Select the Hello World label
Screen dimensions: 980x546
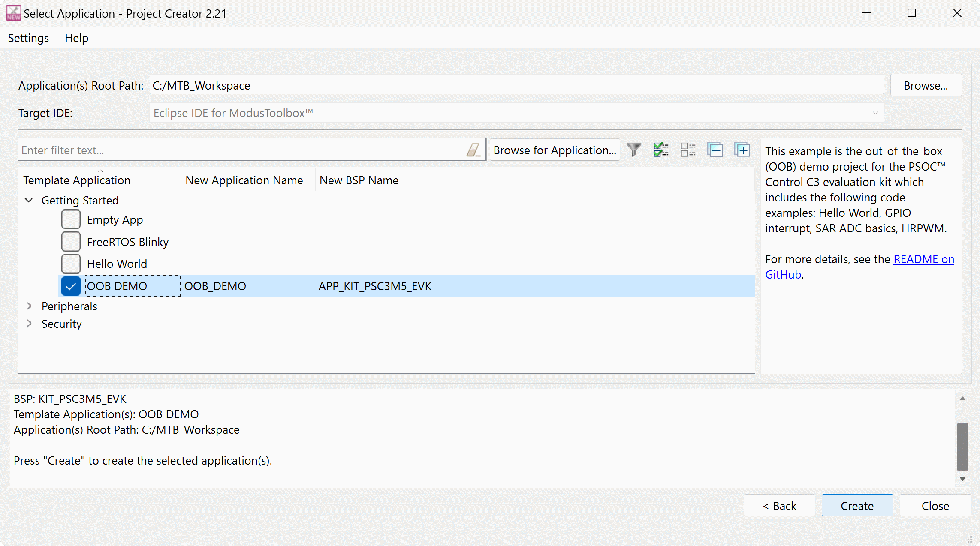point(117,264)
